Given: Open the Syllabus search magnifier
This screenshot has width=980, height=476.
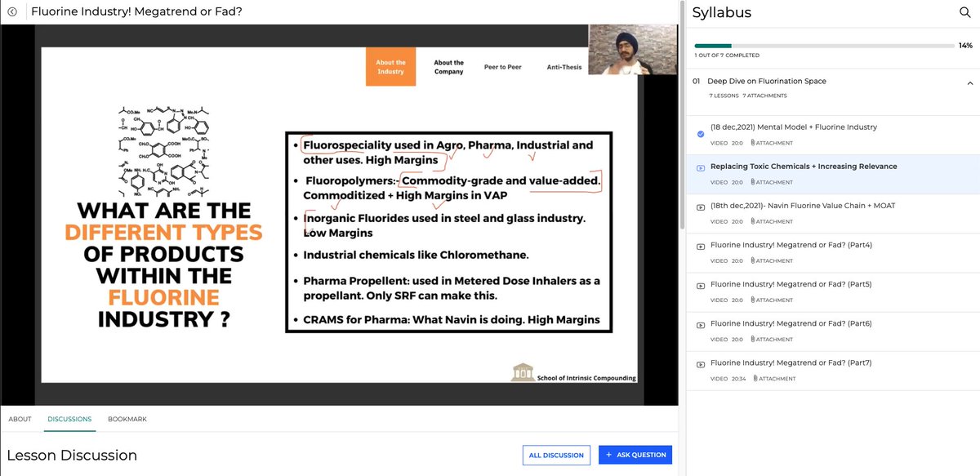Looking at the screenshot, I should point(964,13).
